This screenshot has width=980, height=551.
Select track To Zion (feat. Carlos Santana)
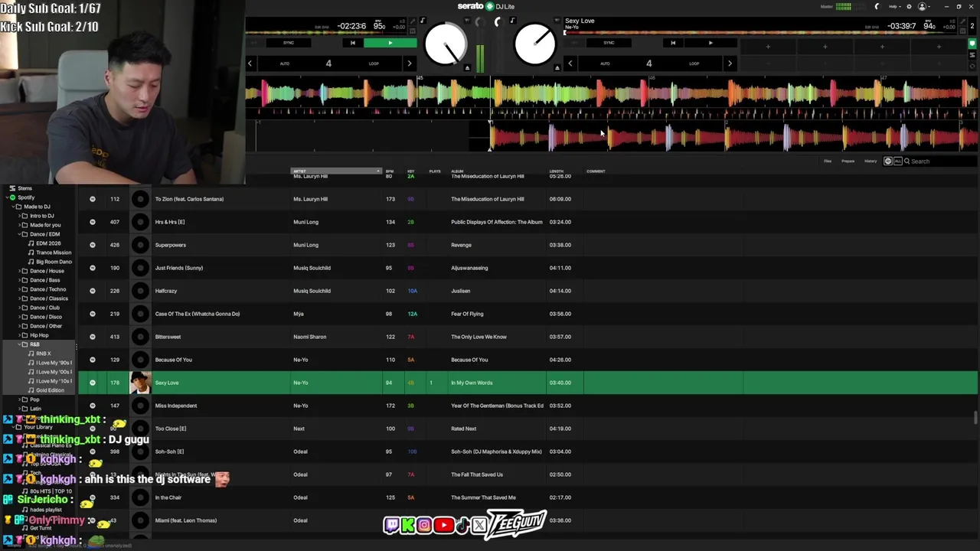[189, 199]
